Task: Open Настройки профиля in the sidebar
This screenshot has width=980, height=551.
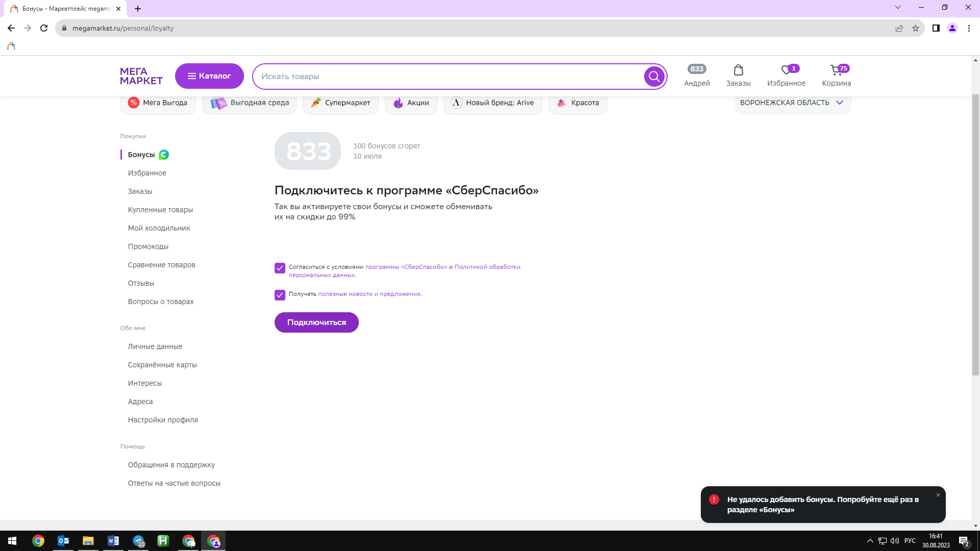Action: [x=163, y=420]
